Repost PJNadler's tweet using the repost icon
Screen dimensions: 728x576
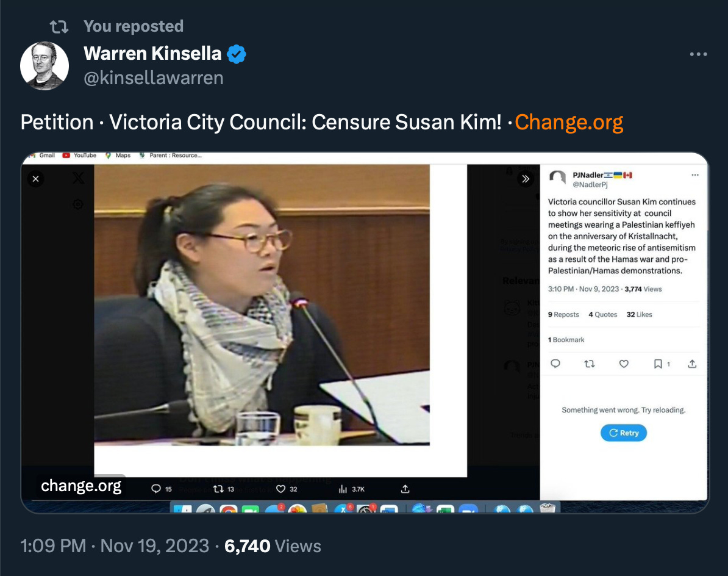pyautogui.click(x=590, y=364)
